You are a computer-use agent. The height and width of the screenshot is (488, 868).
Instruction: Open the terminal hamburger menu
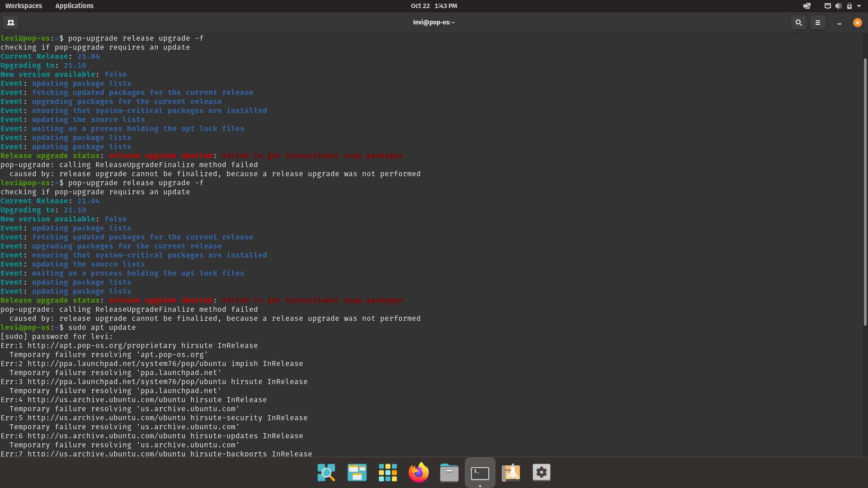pyautogui.click(x=817, y=22)
